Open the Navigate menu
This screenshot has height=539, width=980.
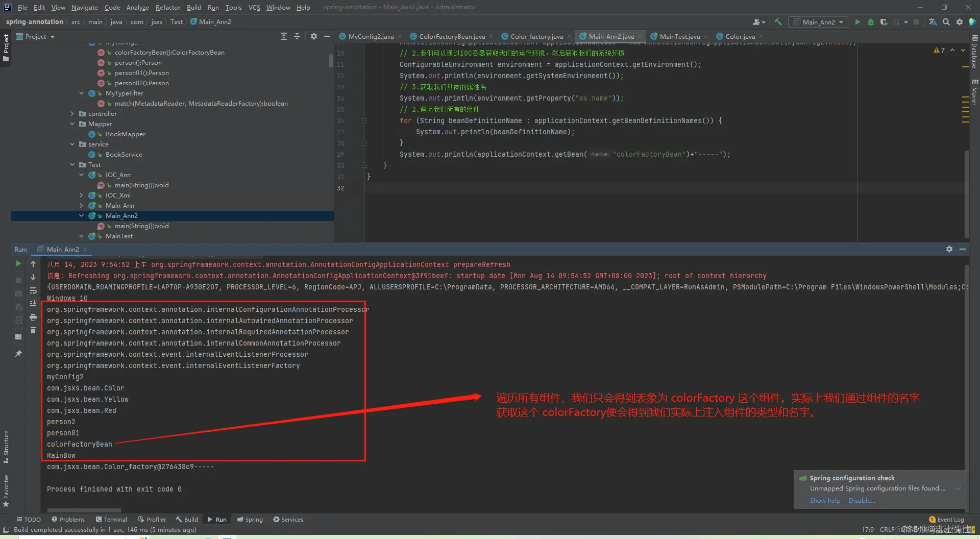coord(84,7)
